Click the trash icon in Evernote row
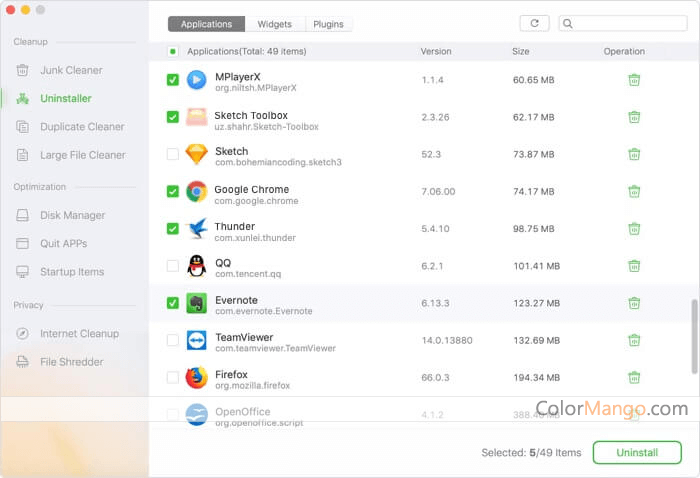The image size is (700, 478). [x=634, y=303]
